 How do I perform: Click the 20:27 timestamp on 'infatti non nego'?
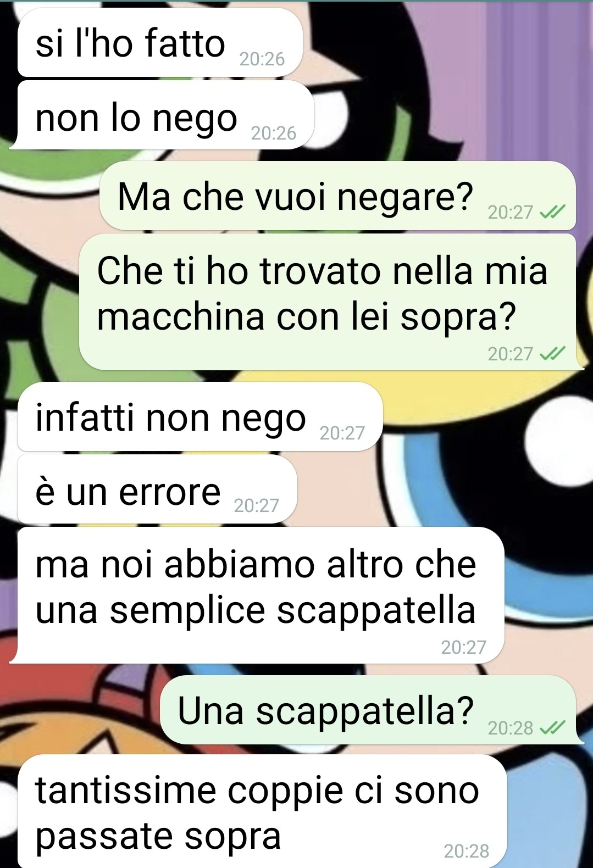point(342,433)
